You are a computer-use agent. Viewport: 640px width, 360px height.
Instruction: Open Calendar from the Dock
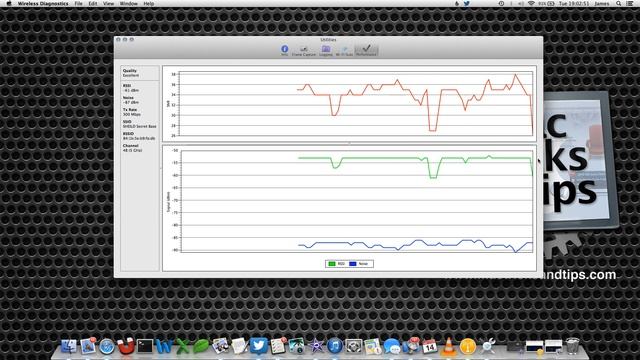point(429,346)
